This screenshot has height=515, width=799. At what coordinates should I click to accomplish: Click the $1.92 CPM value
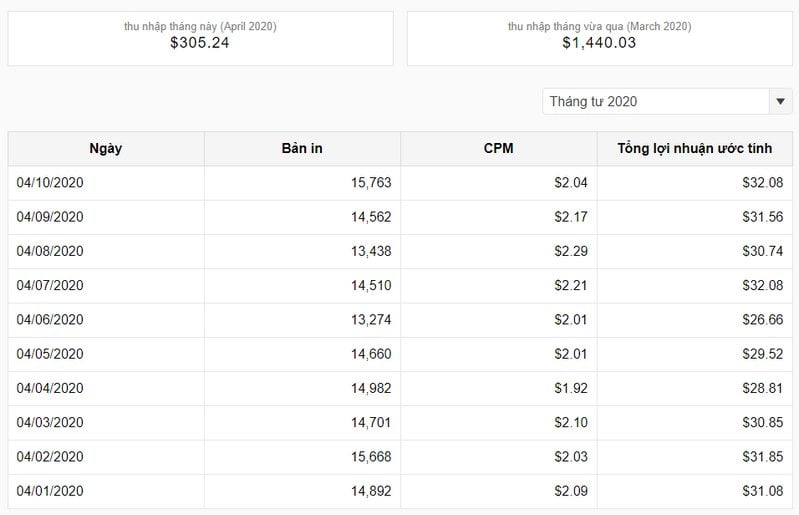[571, 388]
